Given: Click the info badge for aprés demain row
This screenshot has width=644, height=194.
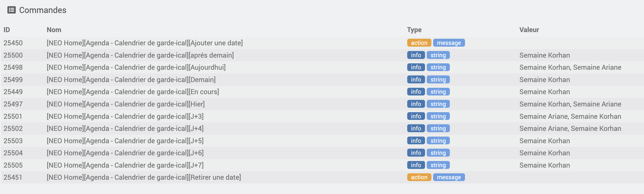Looking at the screenshot, I should [416, 55].
